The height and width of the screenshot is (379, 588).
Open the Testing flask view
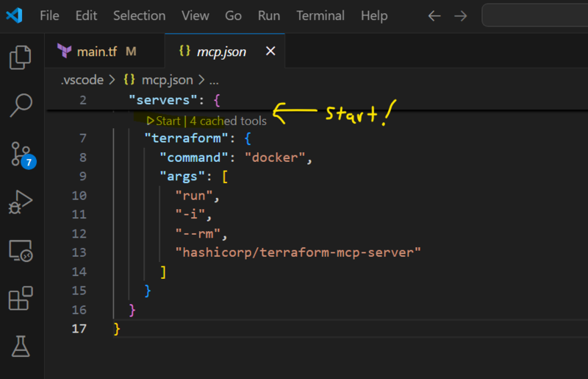click(x=21, y=346)
